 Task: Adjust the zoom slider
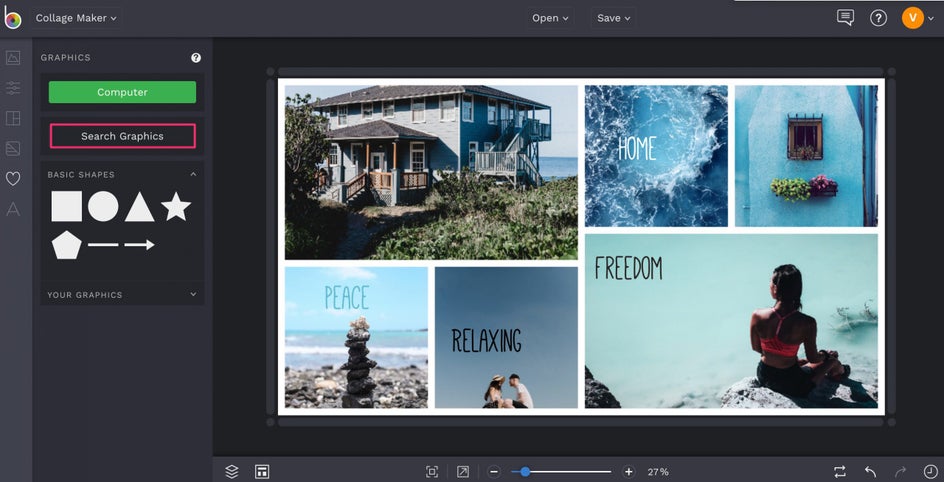coord(561,472)
